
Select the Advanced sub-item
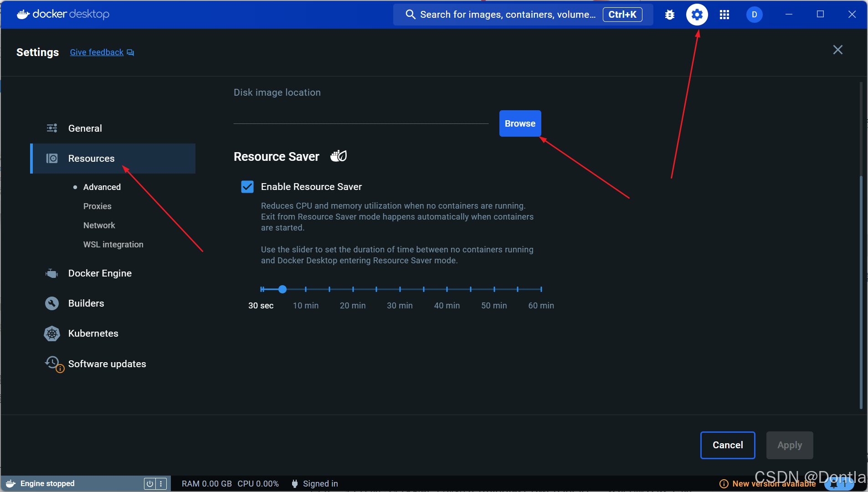pyautogui.click(x=102, y=187)
